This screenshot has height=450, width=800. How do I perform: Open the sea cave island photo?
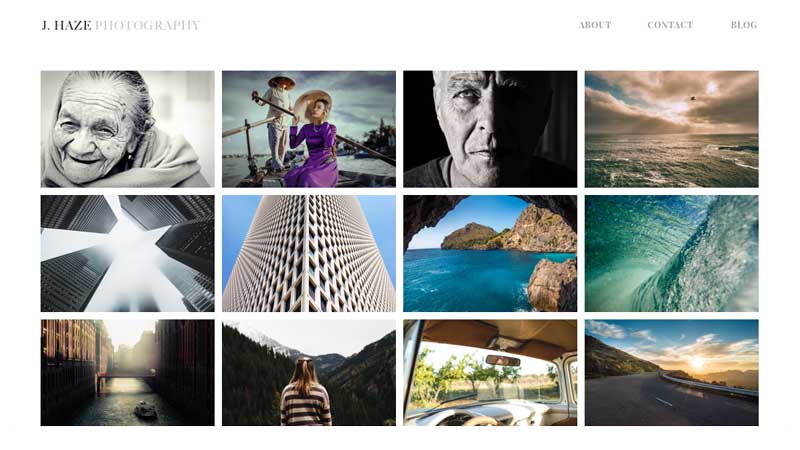(x=490, y=254)
